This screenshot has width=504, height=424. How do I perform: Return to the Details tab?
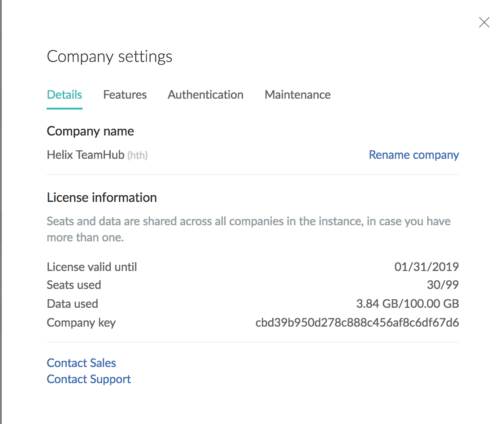tap(64, 95)
